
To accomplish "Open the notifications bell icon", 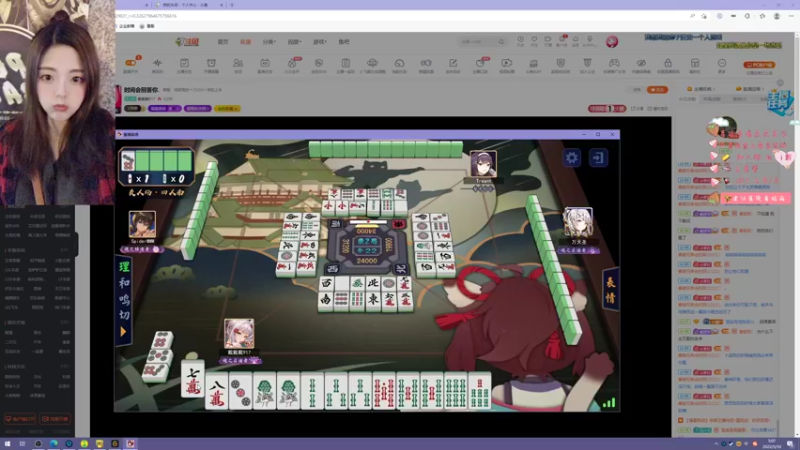I will coord(576,41).
